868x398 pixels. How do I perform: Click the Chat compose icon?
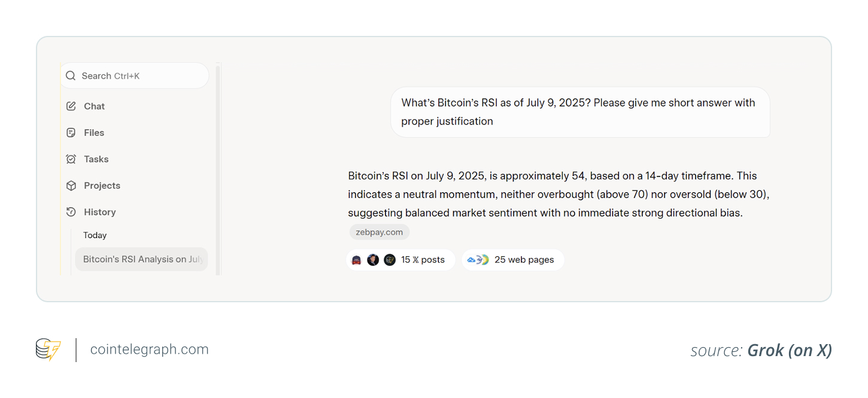coord(71,107)
